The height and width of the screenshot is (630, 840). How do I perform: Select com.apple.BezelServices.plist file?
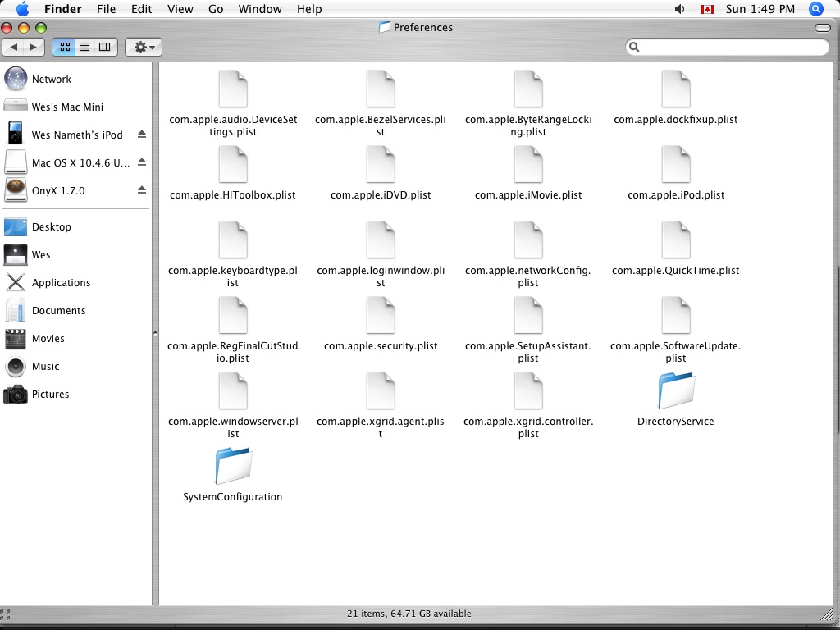(x=381, y=89)
